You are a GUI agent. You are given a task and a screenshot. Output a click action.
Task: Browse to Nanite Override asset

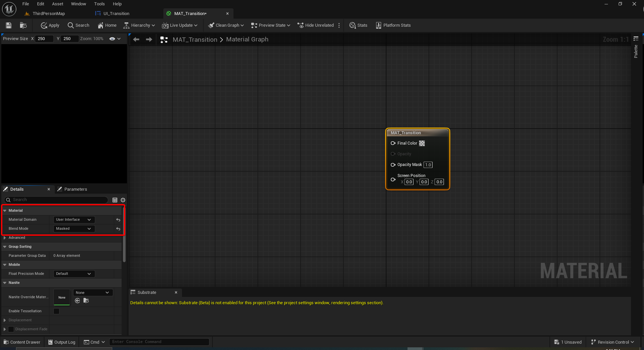pyautogui.click(x=86, y=301)
